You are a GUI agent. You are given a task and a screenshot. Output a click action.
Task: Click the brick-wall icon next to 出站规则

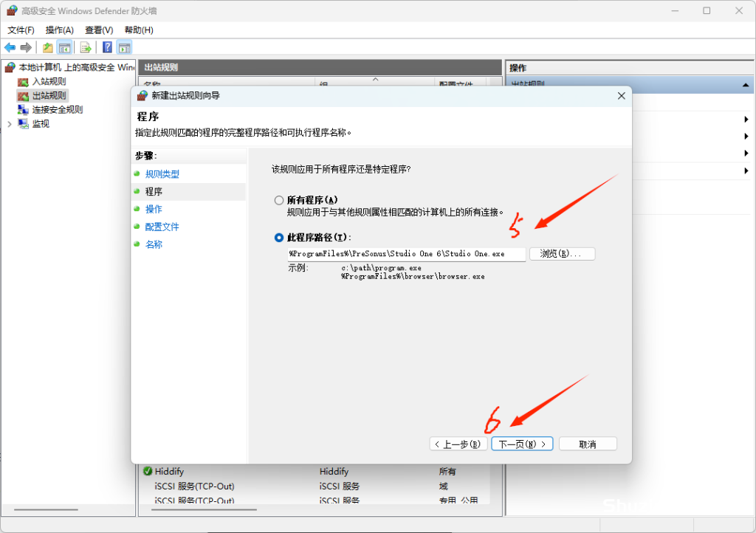tap(23, 95)
